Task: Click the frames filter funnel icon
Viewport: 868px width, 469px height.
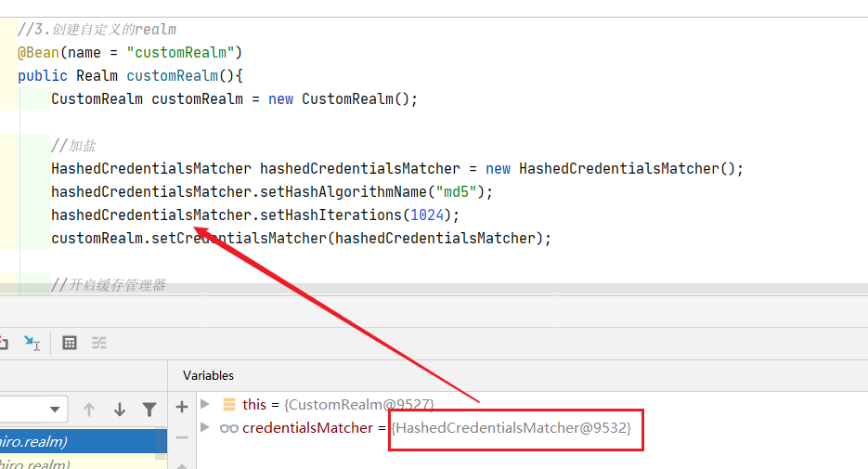Action: point(149,410)
